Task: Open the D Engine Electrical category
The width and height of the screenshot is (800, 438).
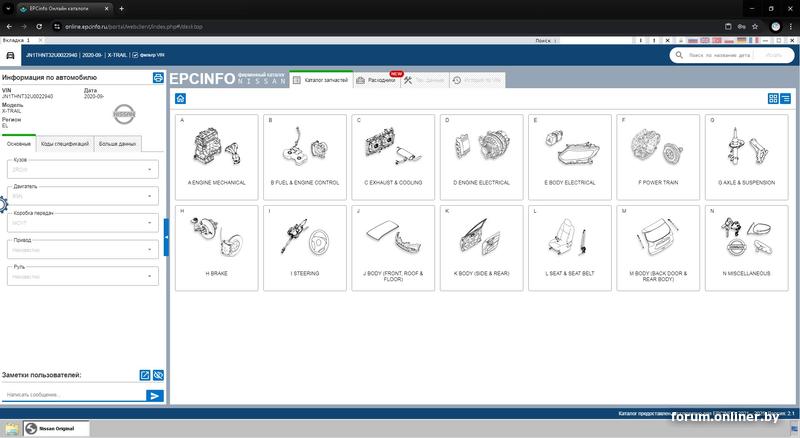Action: (x=482, y=157)
